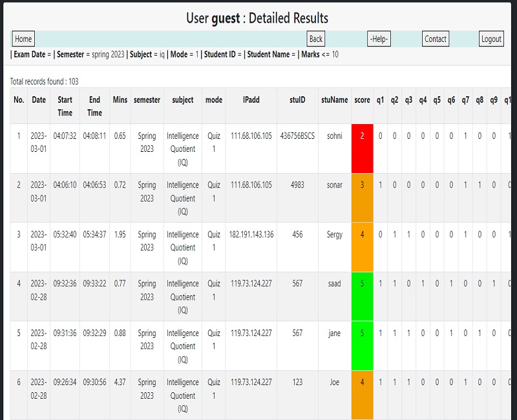The image size is (517, 420).
Task: Click student ID 436756BSCS
Action: pos(297,136)
